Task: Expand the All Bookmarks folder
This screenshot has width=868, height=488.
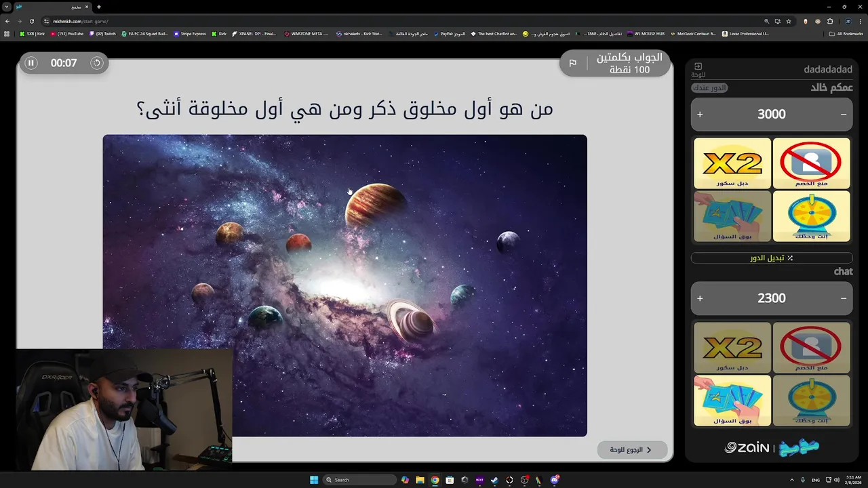Action: [846, 33]
